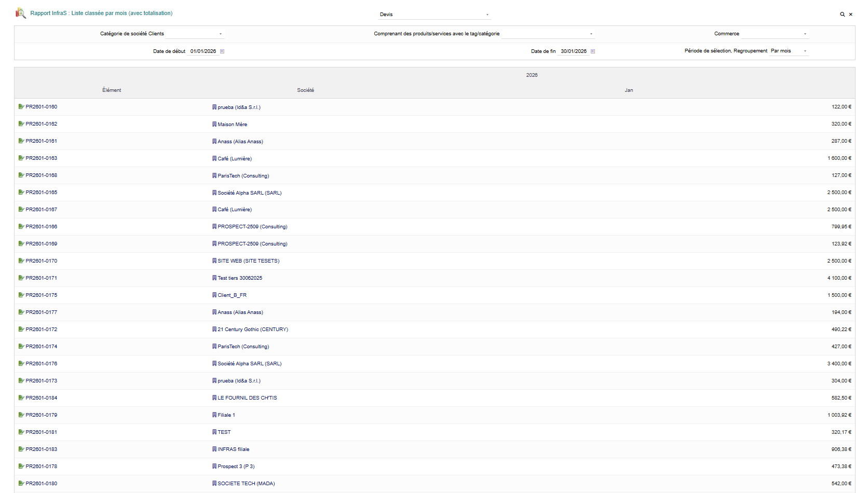Image resolution: width=868 pixels, height=493 pixels.
Task: Open quote PR2601-0180
Action: (x=42, y=484)
